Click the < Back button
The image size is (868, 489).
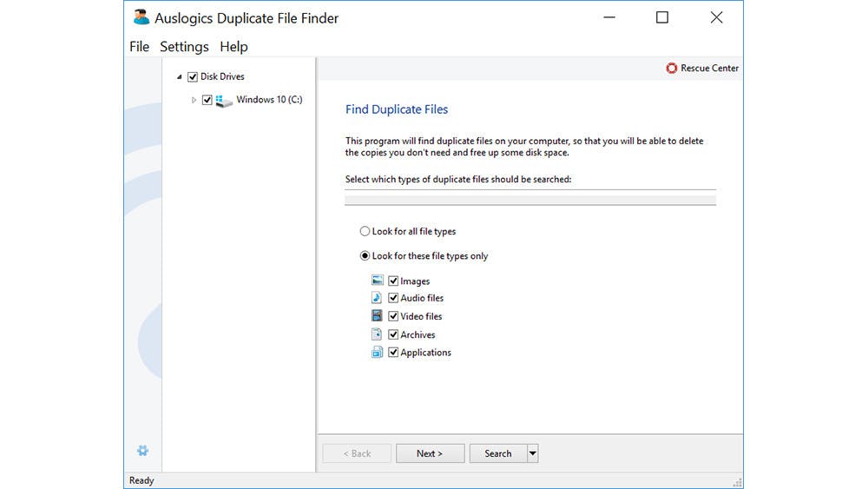point(357,453)
